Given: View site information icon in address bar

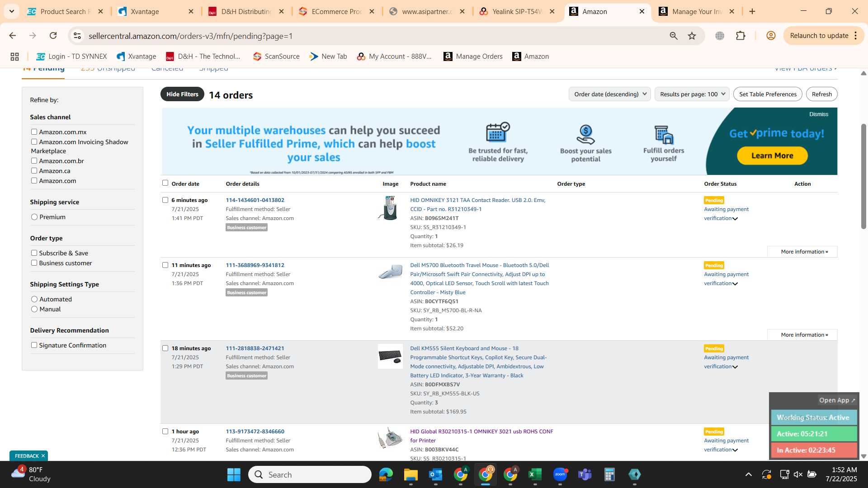Looking at the screenshot, I should click(77, 36).
